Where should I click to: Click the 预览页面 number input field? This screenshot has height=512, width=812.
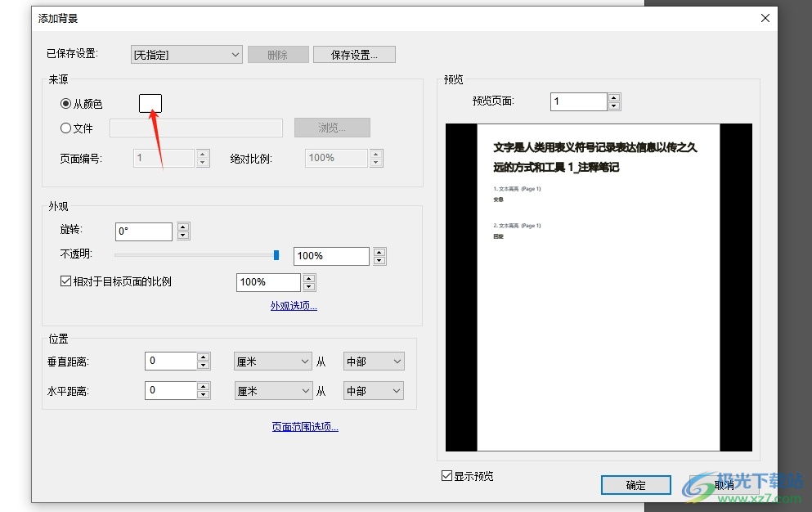(578, 101)
